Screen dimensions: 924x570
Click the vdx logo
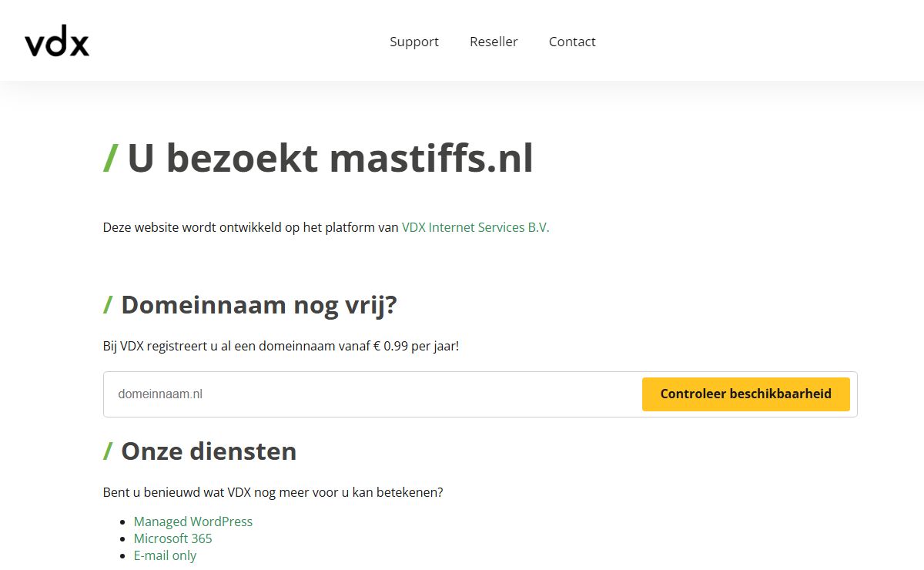(x=57, y=42)
